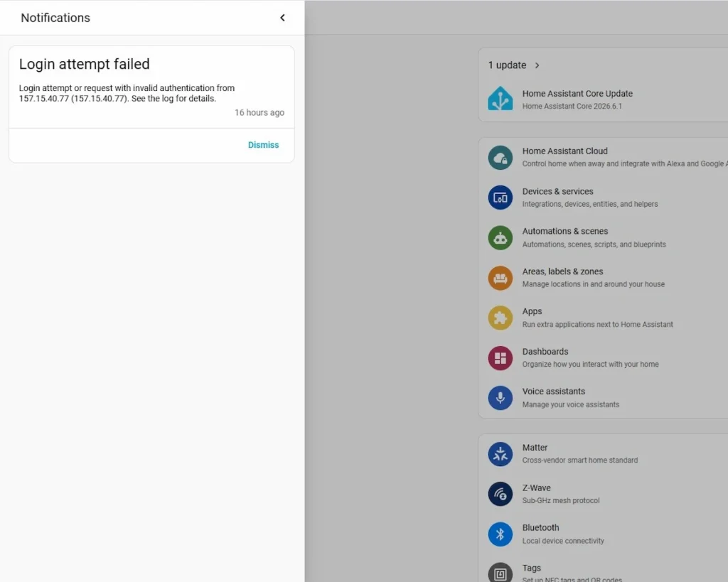Click the '1 update' heading text
Image resolution: width=728 pixels, height=582 pixels.
pyautogui.click(x=507, y=65)
